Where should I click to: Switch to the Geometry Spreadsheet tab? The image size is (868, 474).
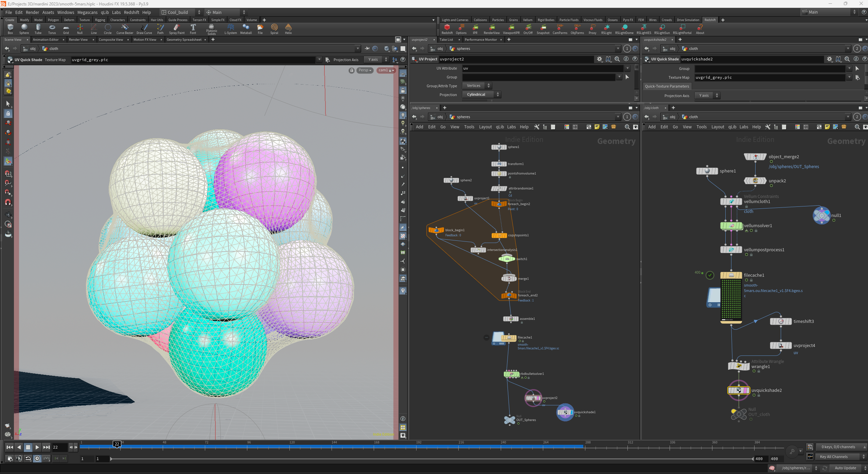(184, 40)
